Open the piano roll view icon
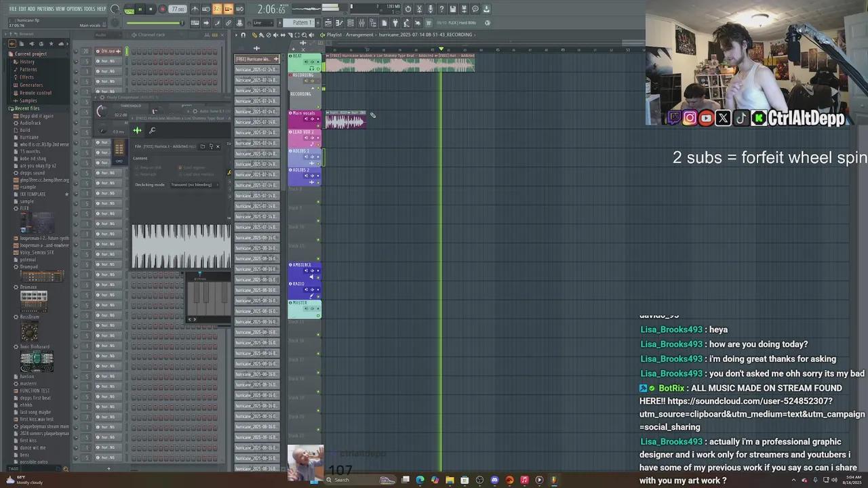The image size is (868, 488). click(x=339, y=22)
